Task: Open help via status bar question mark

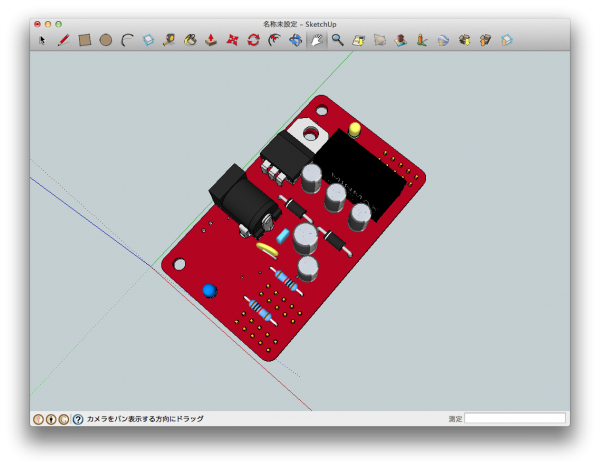Action: pos(78,419)
